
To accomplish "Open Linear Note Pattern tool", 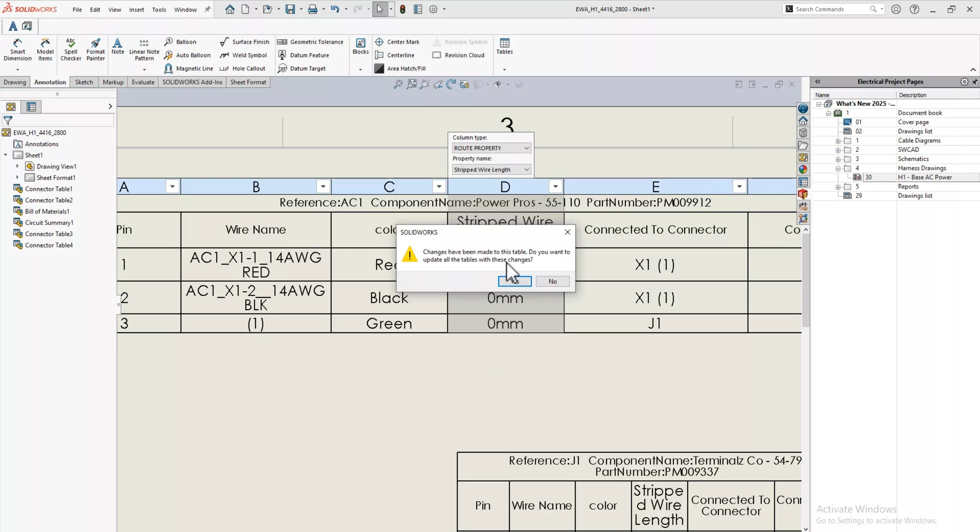I will 144,50.
